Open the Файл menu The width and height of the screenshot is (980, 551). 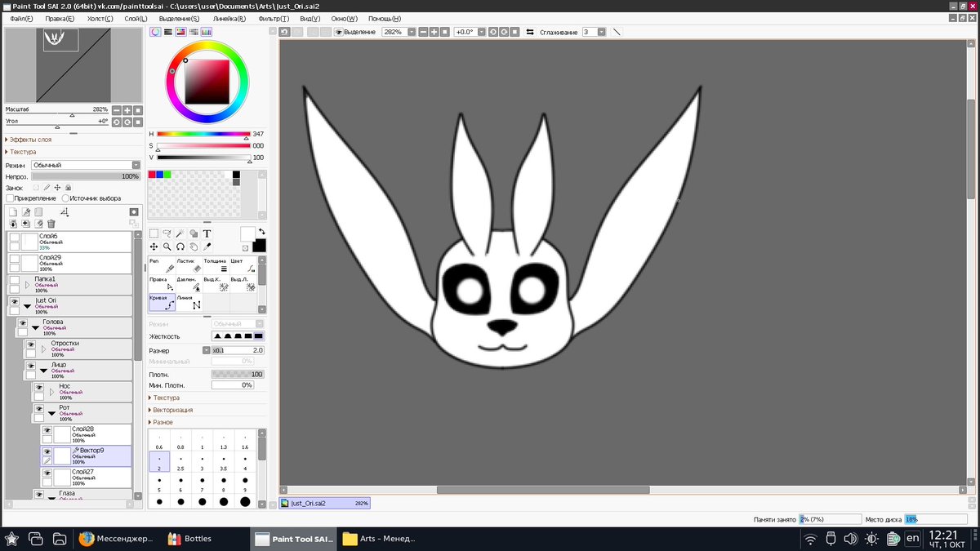(22, 18)
